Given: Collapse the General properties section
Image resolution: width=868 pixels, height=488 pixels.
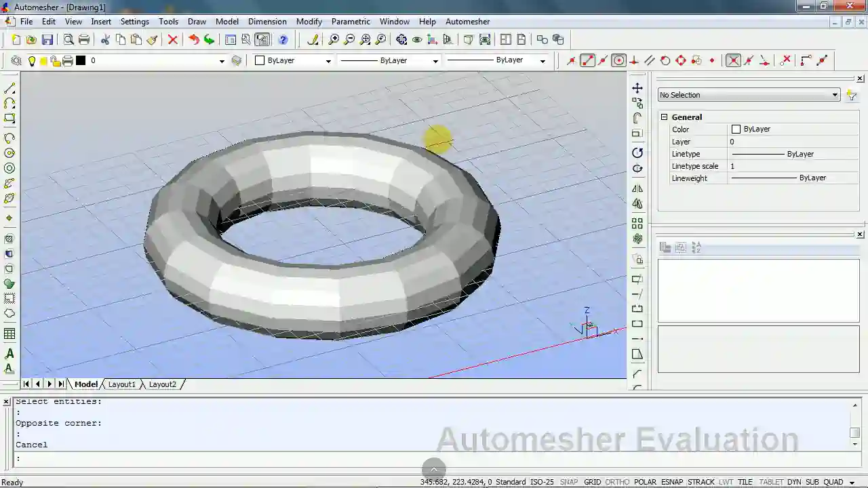Looking at the screenshot, I should click(664, 117).
